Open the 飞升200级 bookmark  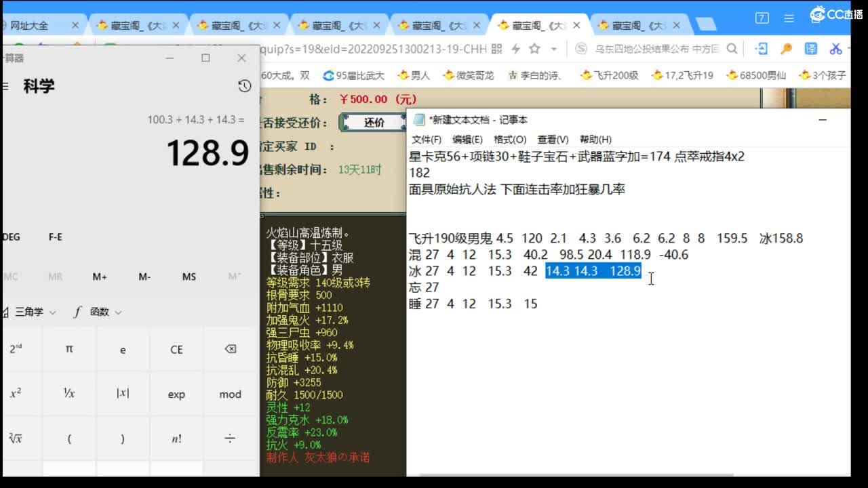(x=610, y=75)
